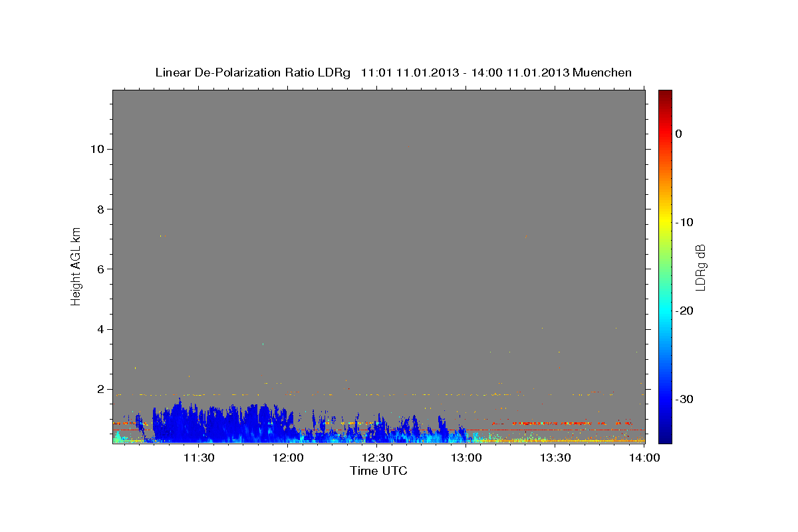
Task: Click the red-orange echo band near 13:30
Action: click(x=552, y=424)
